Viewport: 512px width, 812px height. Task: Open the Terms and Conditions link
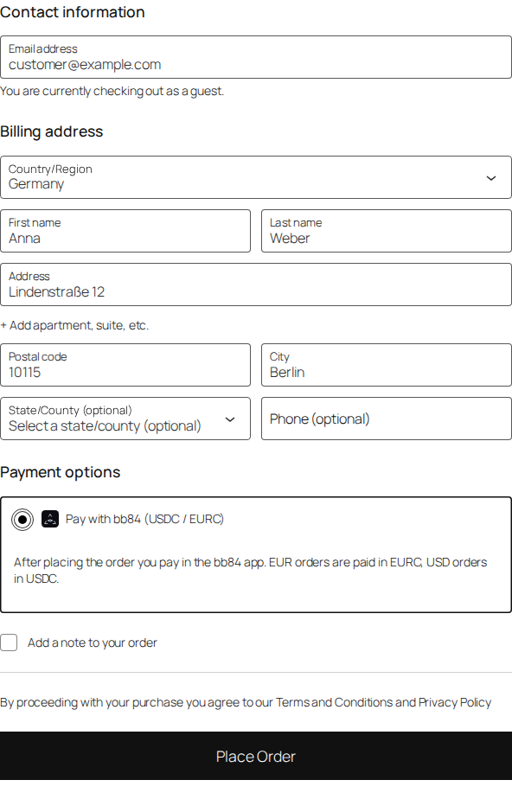pyautogui.click(x=334, y=702)
